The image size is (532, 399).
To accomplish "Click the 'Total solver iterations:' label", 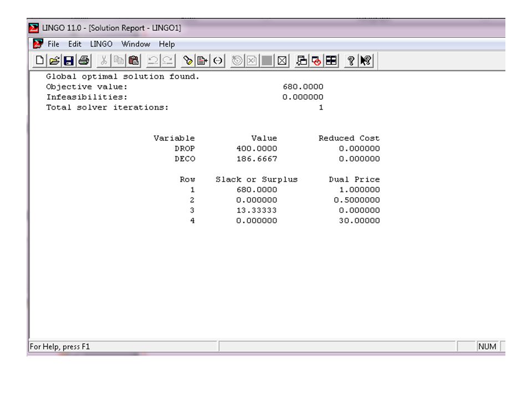I will coord(107,108).
